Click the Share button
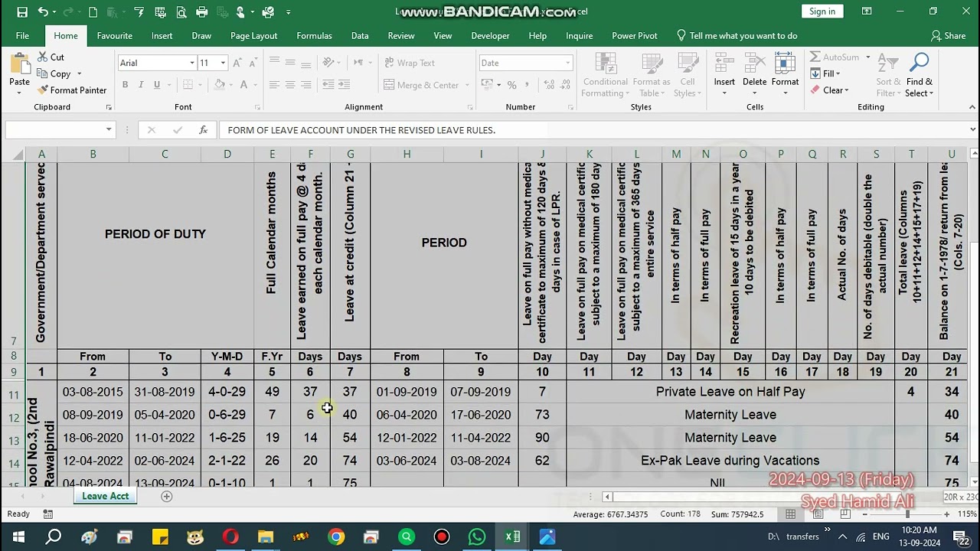Image resolution: width=980 pixels, height=551 pixels. click(948, 36)
